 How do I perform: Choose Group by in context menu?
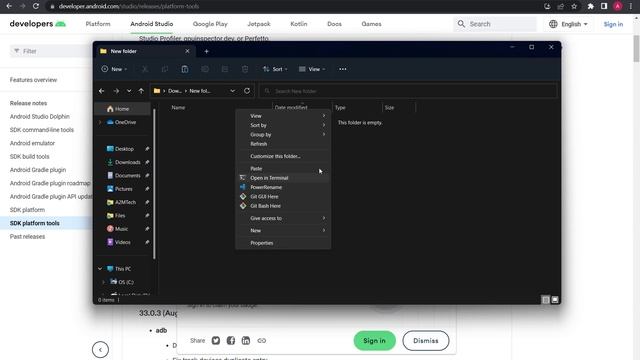283,135
